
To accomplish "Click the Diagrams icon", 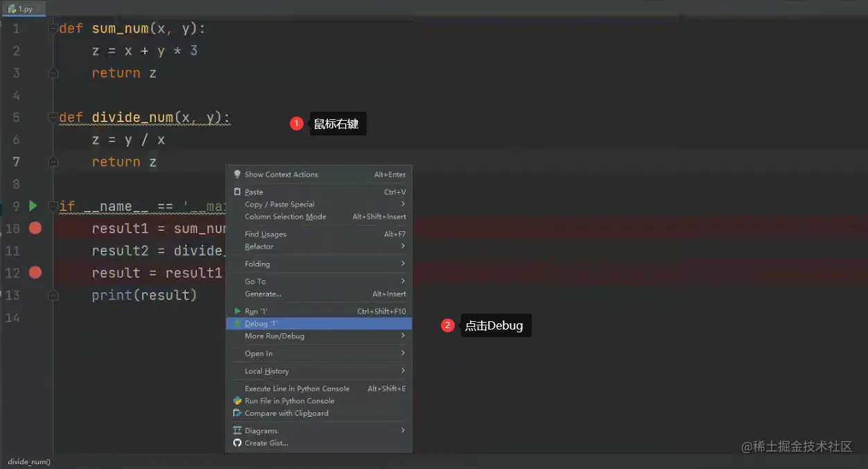I will coord(237,430).
